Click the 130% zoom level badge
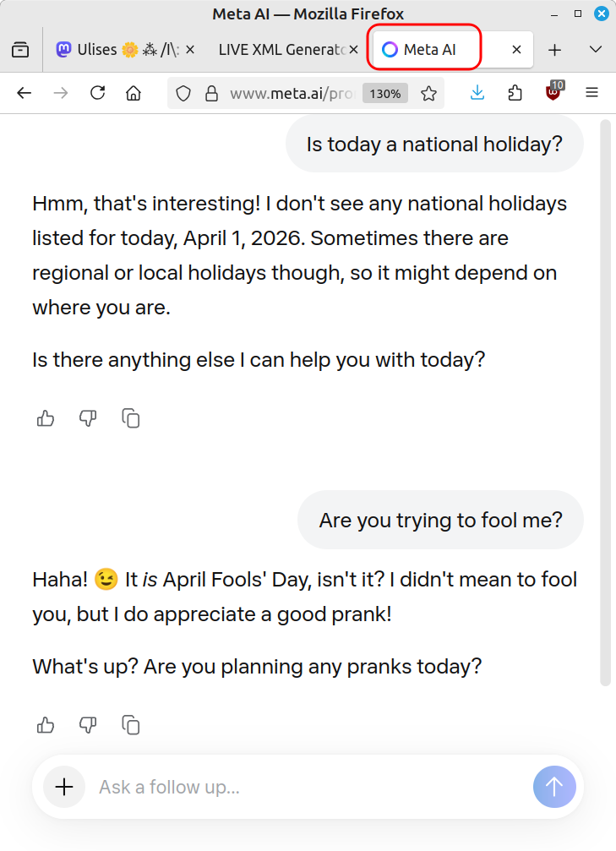The image size is (616, 851). pyautogui.click(x=385, y=93)
